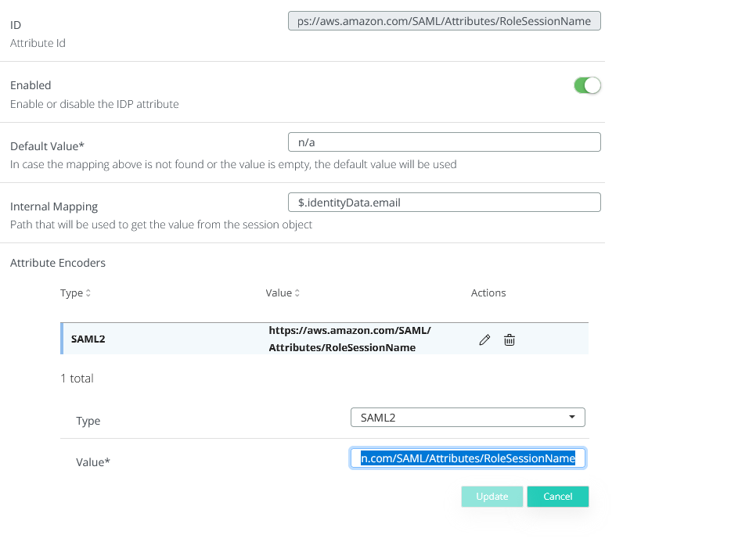749x560 pixels.
Task: Click the encoder Value text field
Action: pyautogui.click(x=467, y=458)
